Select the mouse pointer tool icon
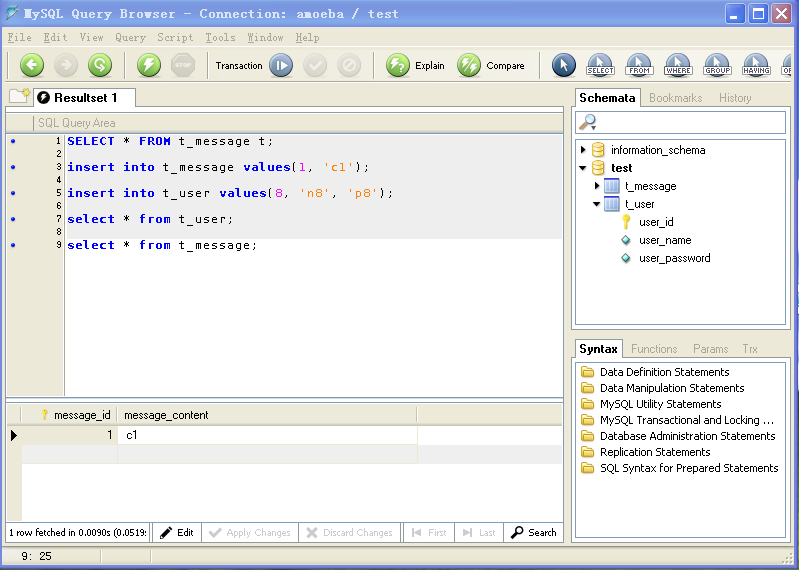 (x=564, y=65)
